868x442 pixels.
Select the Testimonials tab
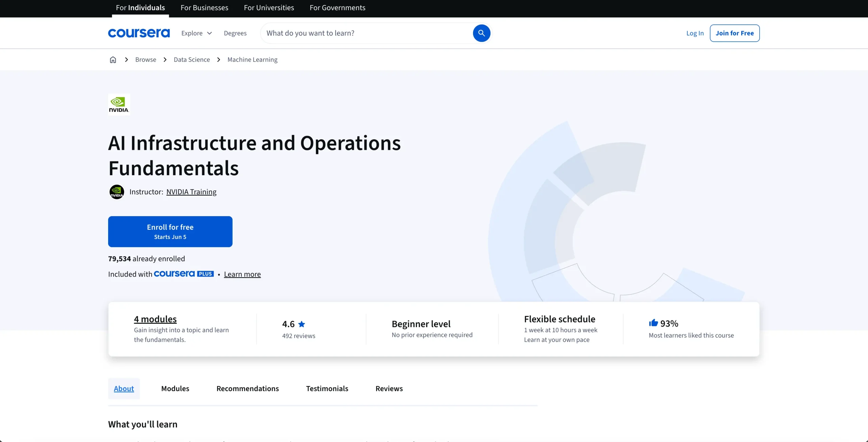(x=327, y=388)
